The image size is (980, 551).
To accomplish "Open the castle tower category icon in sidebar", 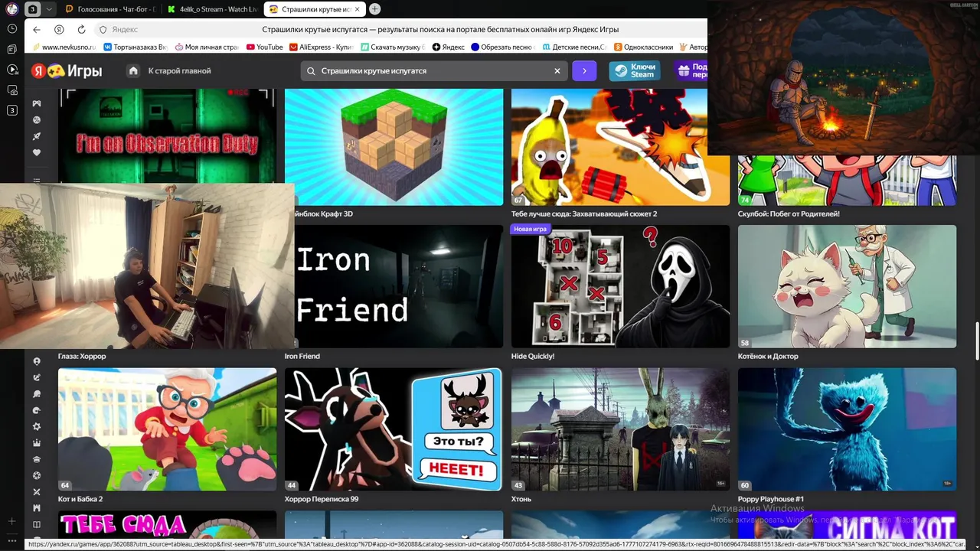I will pyautogui.click(x=37, y=507).
